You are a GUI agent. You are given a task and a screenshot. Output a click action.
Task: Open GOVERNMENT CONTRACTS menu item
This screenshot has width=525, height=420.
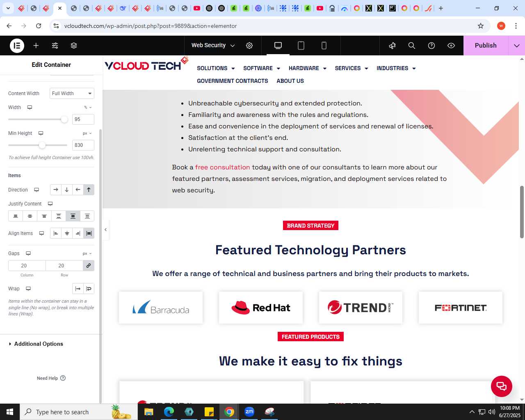[233, 81]
